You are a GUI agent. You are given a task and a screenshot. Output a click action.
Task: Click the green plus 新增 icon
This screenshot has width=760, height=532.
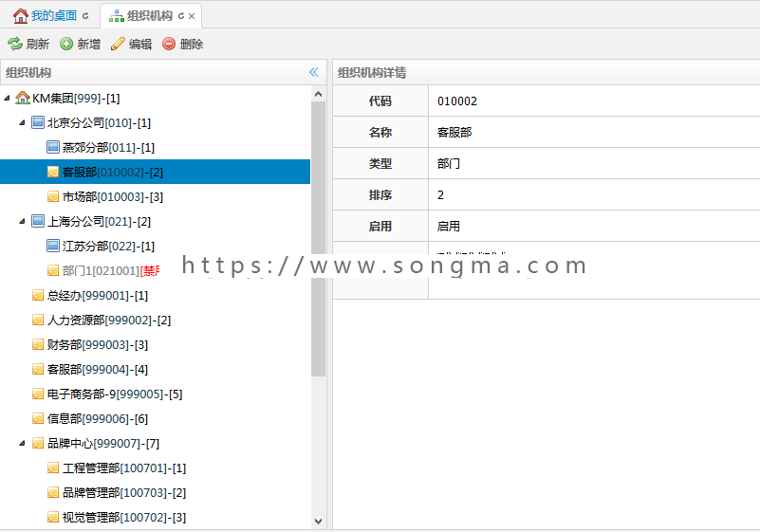tap(66, 44)
